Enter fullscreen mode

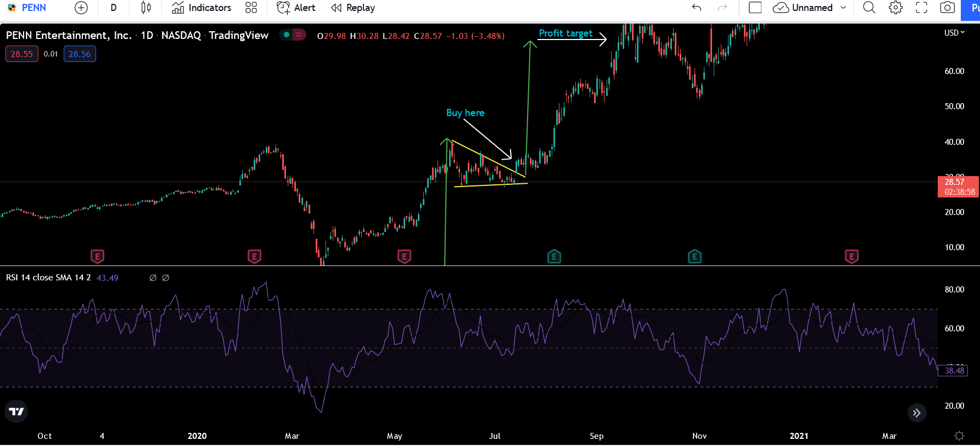click(x=921, y=8)
